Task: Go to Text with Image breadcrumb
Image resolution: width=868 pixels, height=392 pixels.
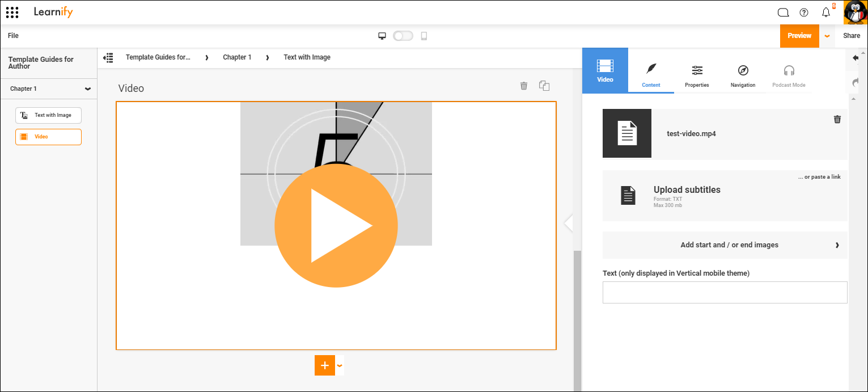Action: click(x=307, y=57)
